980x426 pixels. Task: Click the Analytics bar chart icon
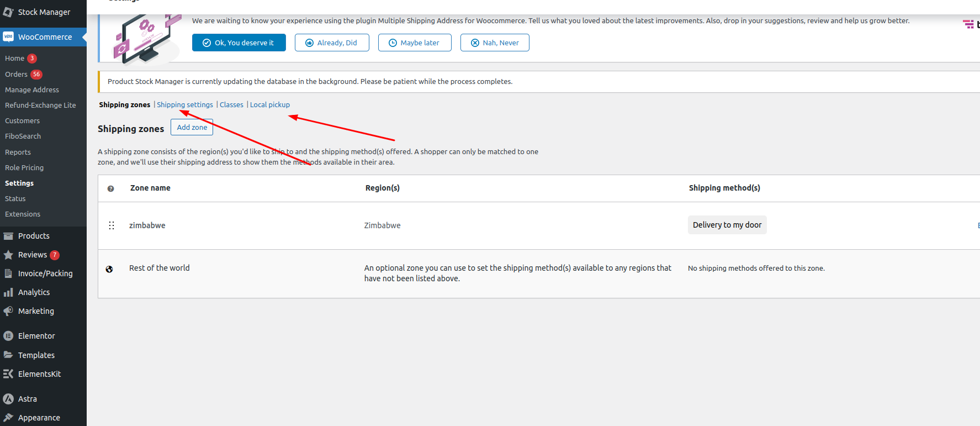[8, 292]
